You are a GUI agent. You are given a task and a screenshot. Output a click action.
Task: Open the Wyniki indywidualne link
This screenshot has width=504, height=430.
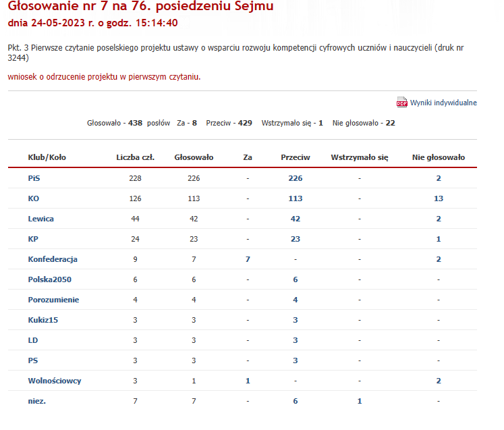[x=443, y=103]
